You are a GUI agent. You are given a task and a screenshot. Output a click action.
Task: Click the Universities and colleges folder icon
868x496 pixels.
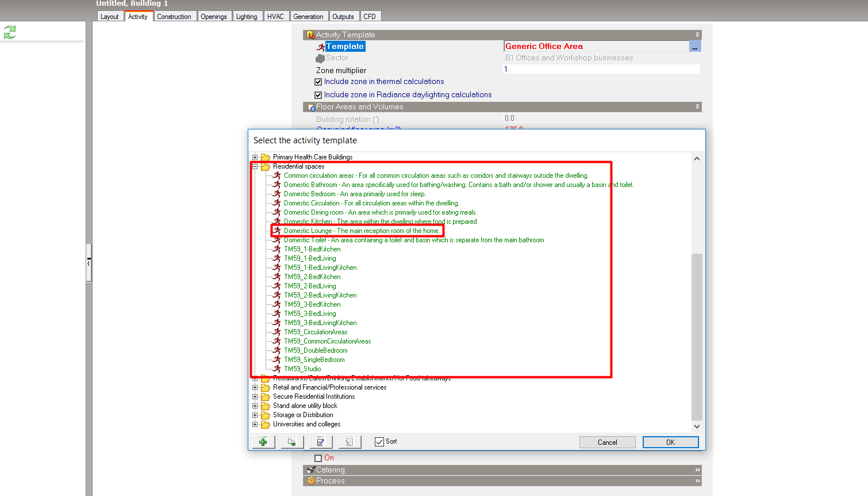[x=266, y=425]
